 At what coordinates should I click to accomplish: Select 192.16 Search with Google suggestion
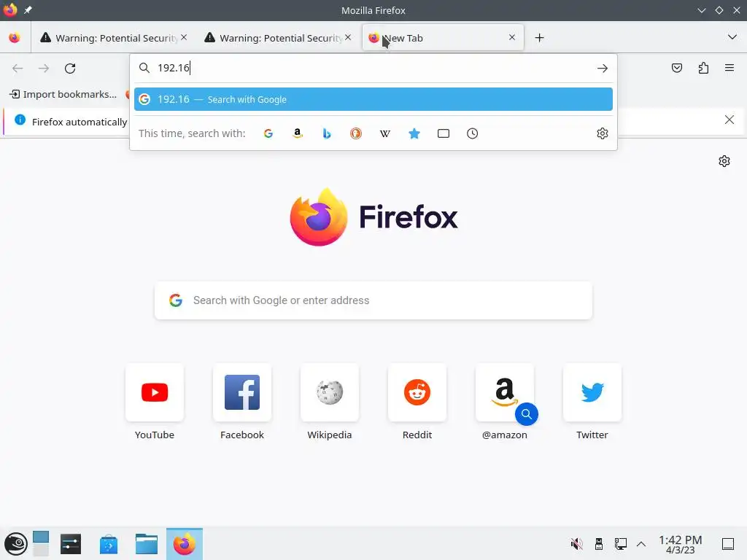point(373,99)
